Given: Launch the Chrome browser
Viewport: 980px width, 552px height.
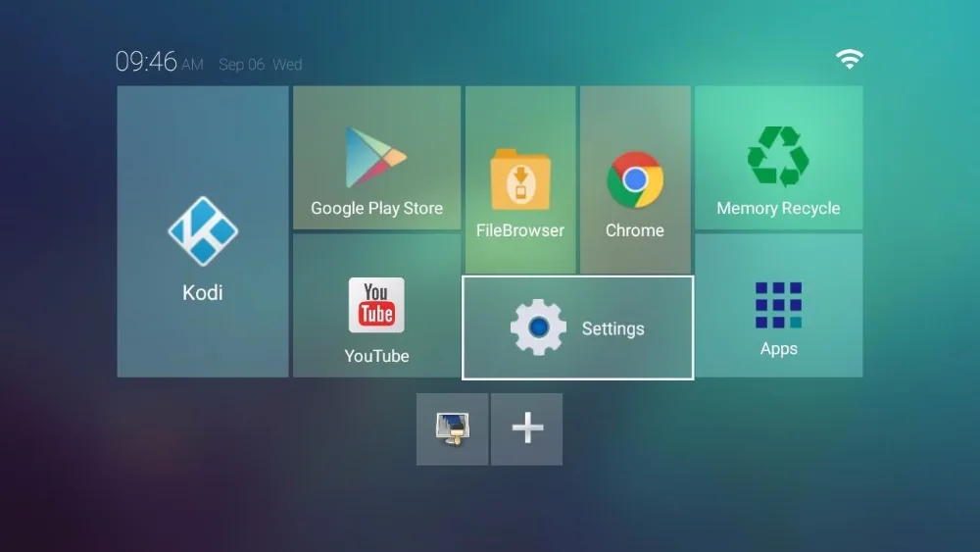Looking at the screenshot, I should 635,179.
